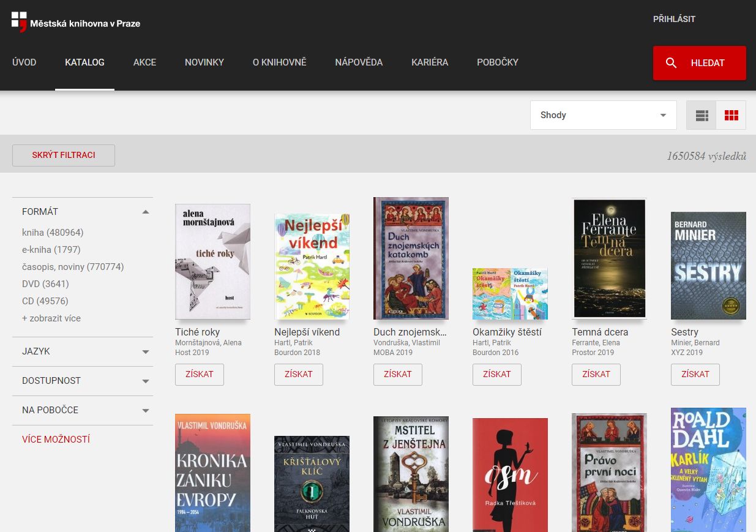Expand the DOSTUPNOST filter section
756x532 pixels.
pyautogui.click(x=145, y=381)
